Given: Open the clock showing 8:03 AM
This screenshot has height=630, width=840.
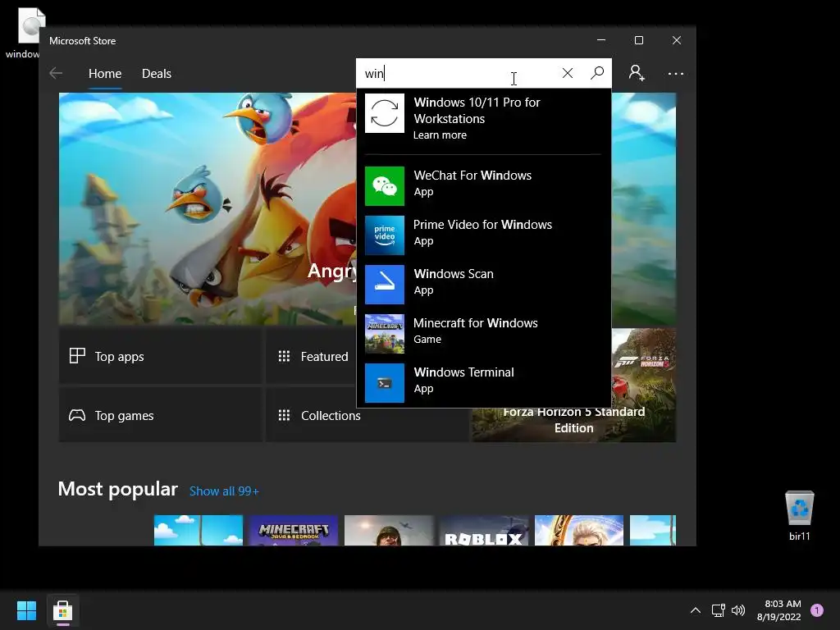Looking at the screenshot, I should (x=779, y=610).
